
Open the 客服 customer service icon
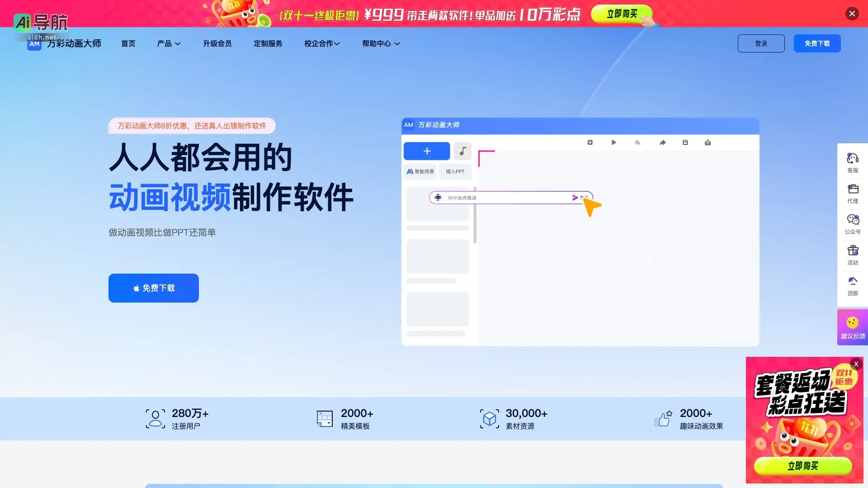pos(853,162)
